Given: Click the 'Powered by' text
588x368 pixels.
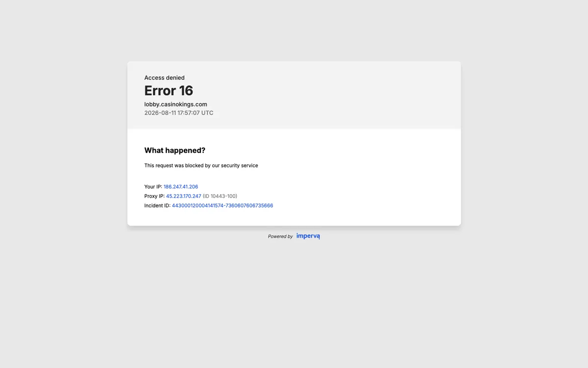Looking at the screenshot, I should (280, 237).
